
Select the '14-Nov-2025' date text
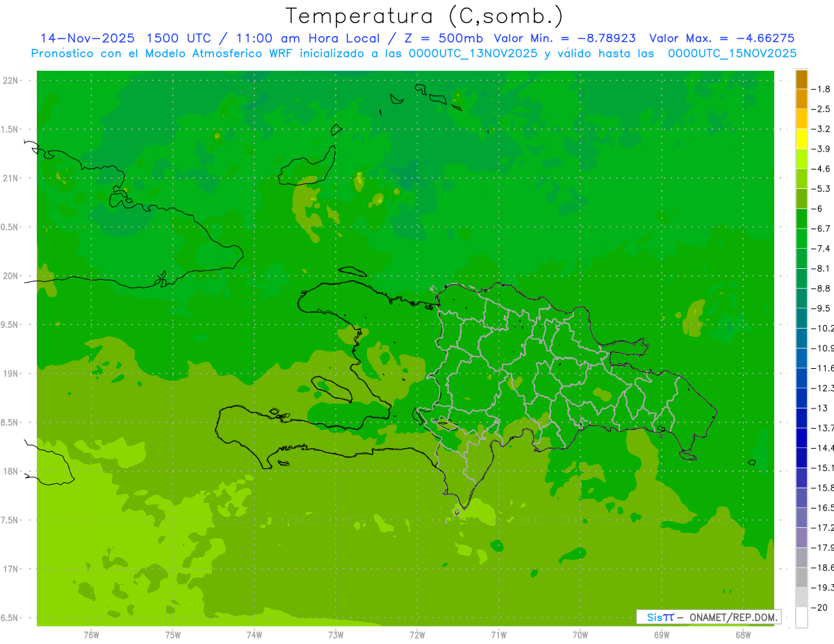coord(87,38)
